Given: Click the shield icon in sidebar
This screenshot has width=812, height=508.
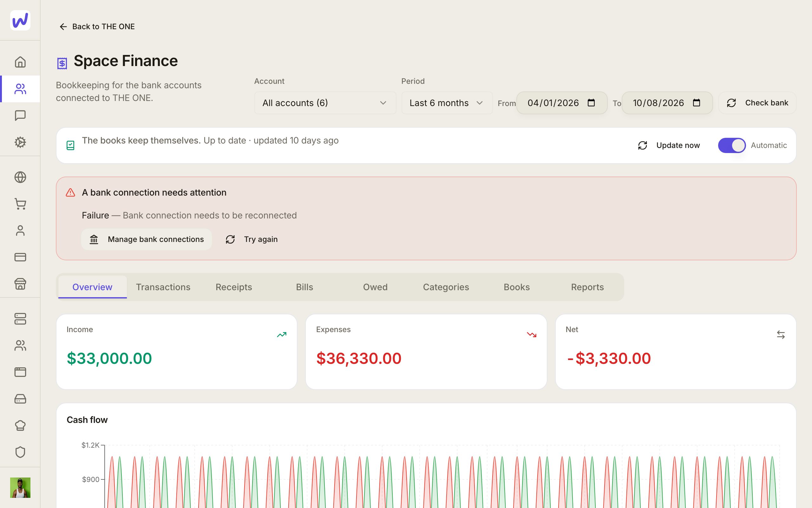Looking at the screenshot, I should point(20,452).
